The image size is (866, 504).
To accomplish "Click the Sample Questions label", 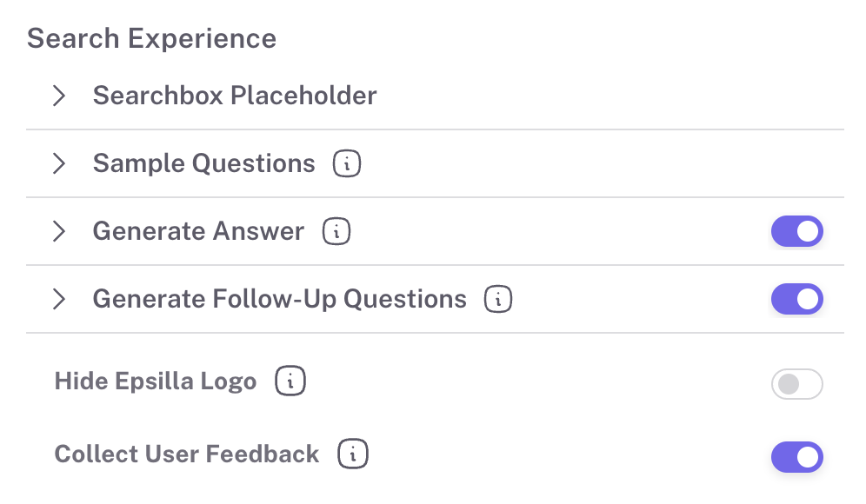I will pos(203,163).
